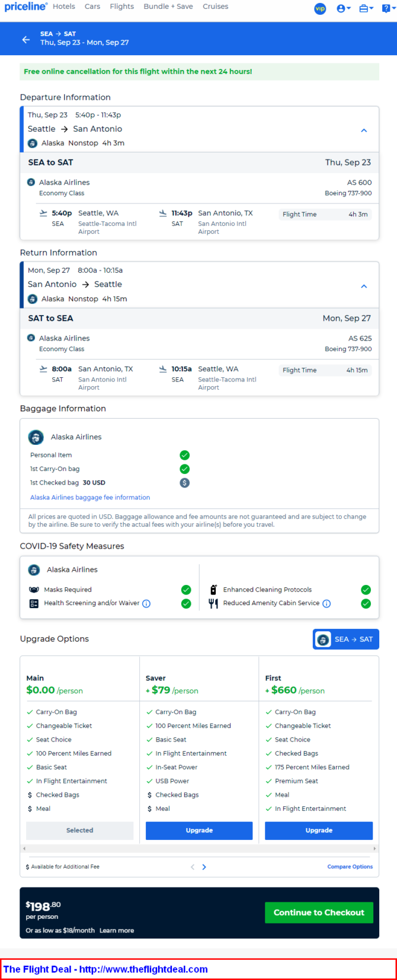Click the VIP badge icon

click(320, 8)
